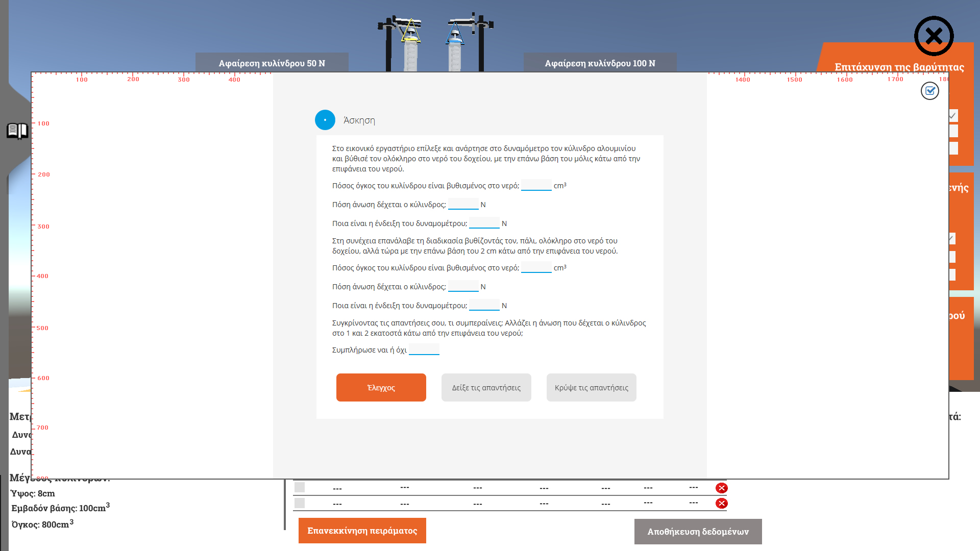Delete the second data row with red X
The width and height of the screenshot is (980, 551).
721,504
